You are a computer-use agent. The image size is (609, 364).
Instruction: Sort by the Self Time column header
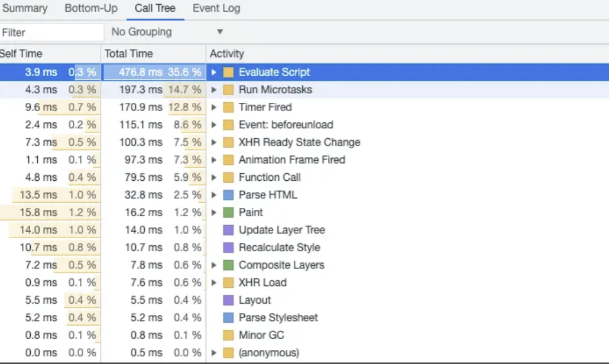pos(21,54)
